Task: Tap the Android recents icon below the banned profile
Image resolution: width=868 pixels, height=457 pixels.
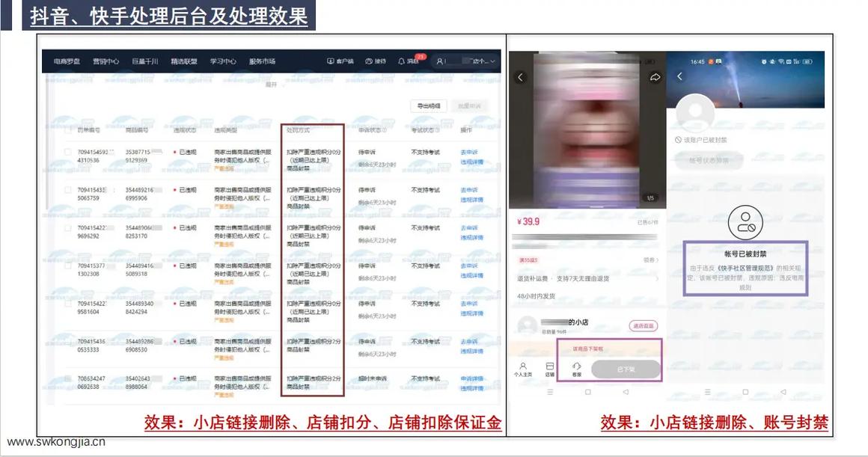Action: tap(707, 392)
